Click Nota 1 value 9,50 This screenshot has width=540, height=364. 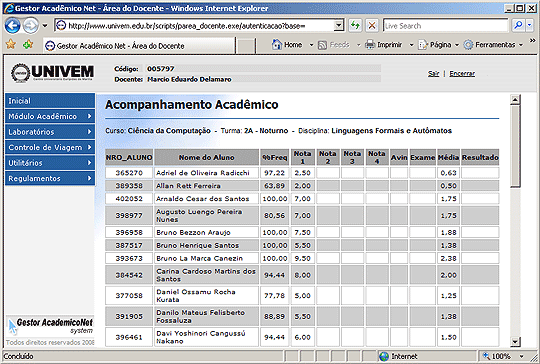click(302, 258)
